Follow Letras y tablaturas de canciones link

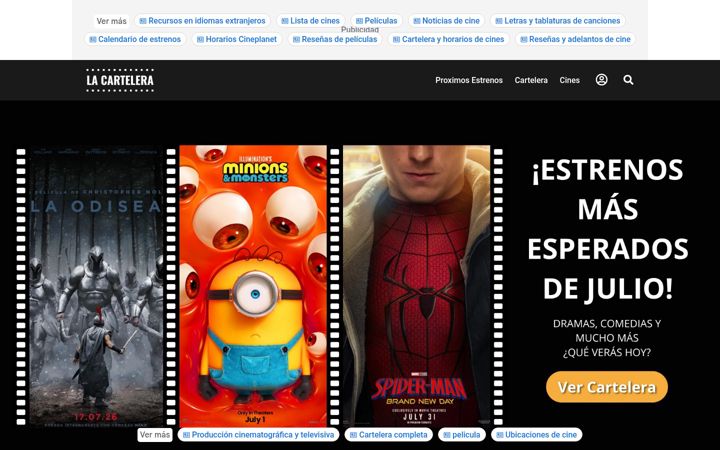(x=557, y=21)
